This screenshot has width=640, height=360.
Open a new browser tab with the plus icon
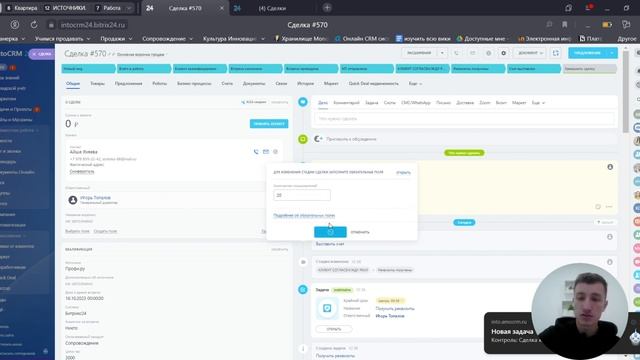(x=327, y=8)
